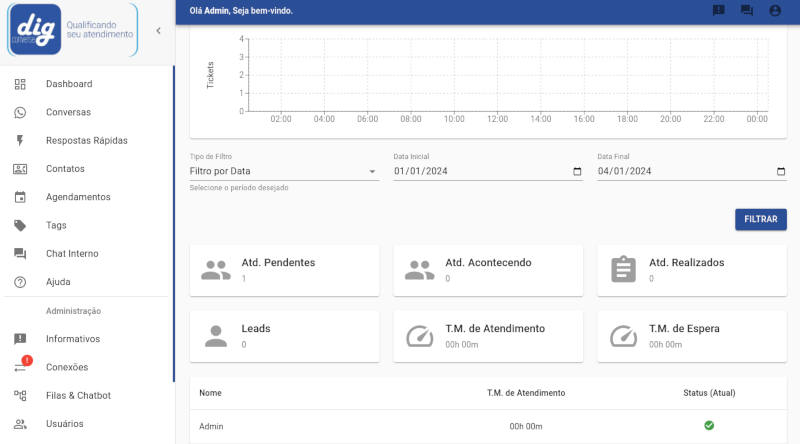Image resolution: width=800 pixels, height=444 pixels.
Task: Click 'Selecione o período desejado' helper text
Action: coord(239,188)
